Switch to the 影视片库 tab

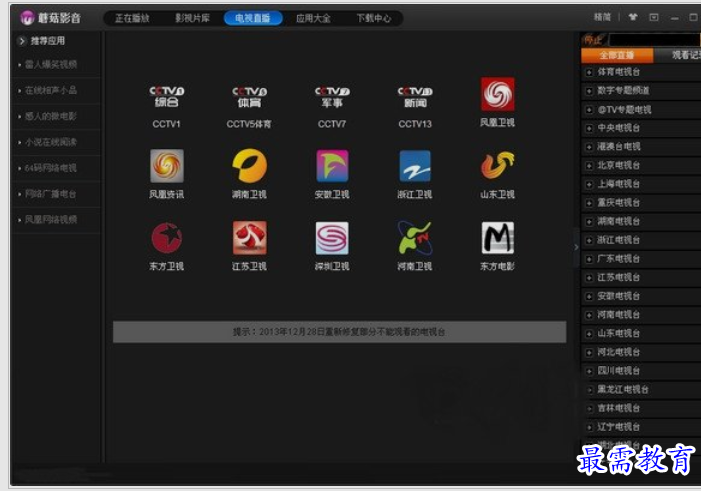click(192, 18)
